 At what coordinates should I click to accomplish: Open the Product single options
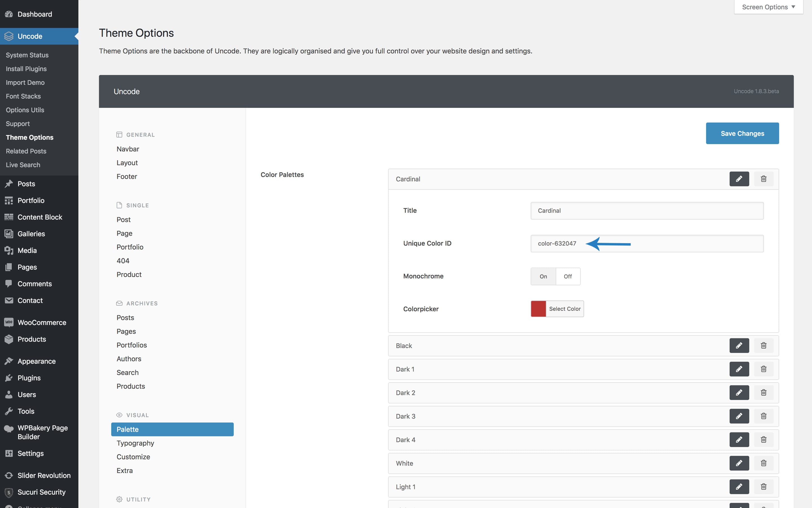tap(129, 274)
